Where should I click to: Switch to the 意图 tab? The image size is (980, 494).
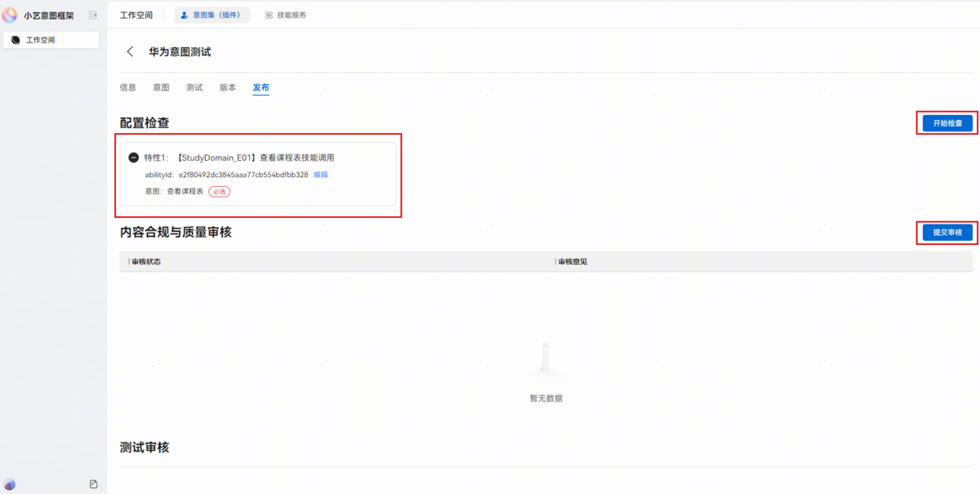(161, 87)
